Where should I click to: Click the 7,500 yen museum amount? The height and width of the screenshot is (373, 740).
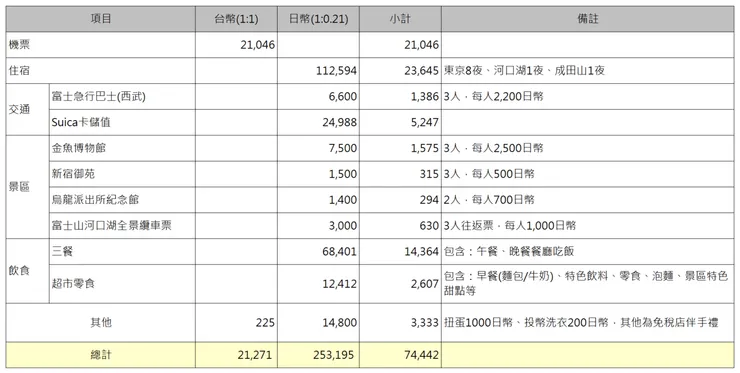pyautogui.click(x=318, y=148)
